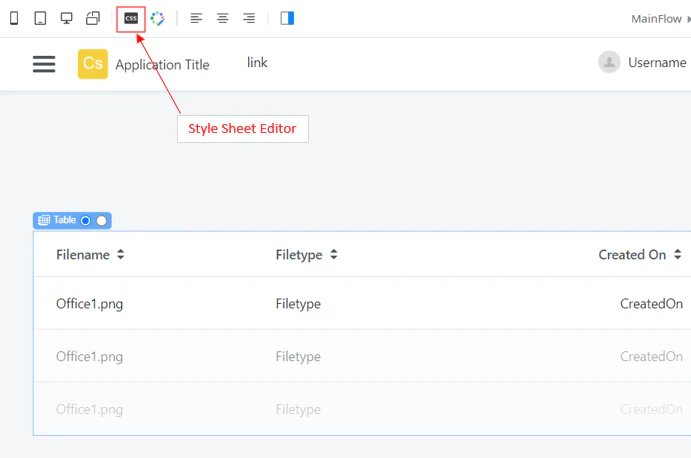Open the CSS Style Sheet Editor
This screenshot has width=691, height=458.
tap(131, 19)
